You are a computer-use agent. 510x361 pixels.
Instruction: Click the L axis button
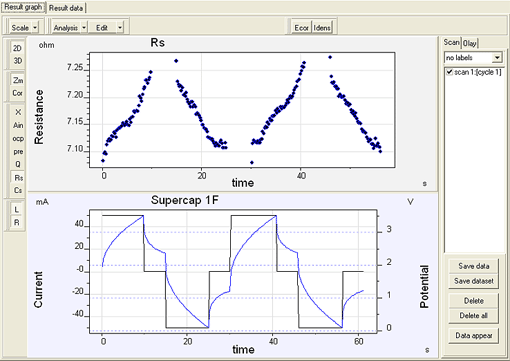(x=17, y=210)
